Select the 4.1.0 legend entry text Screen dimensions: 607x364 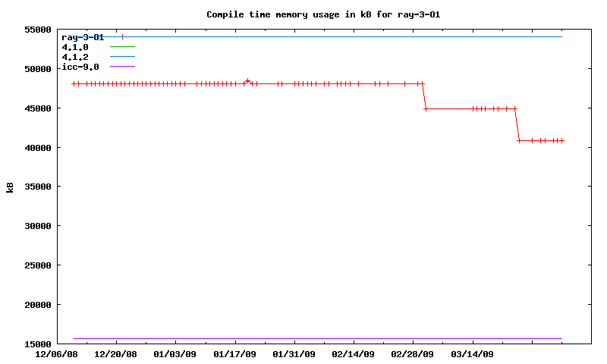[x=75, y=47]
